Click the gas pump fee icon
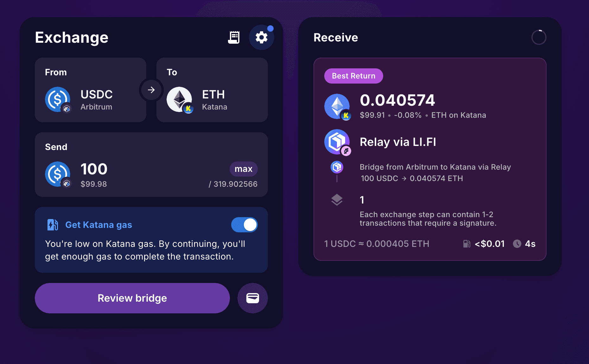This screenshot has height=364, width=589. coord(466,244)
